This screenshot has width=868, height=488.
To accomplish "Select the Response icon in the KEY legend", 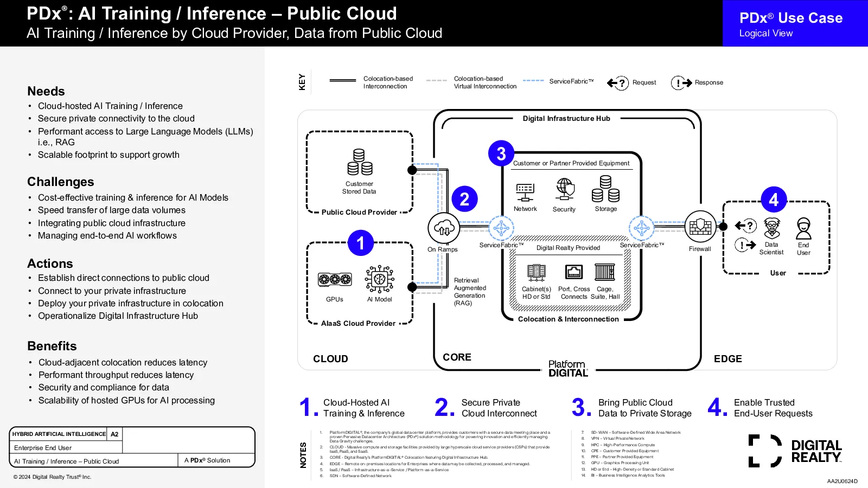I will click(682, 83).
